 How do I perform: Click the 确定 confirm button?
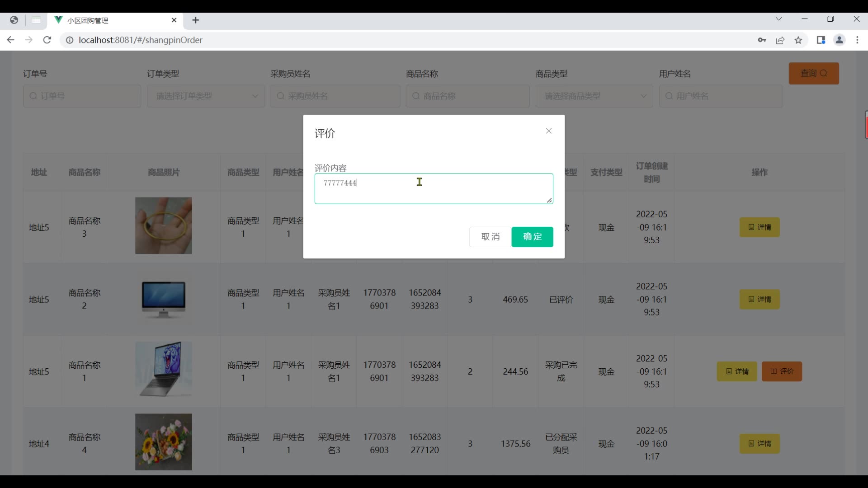pos(532,237)
